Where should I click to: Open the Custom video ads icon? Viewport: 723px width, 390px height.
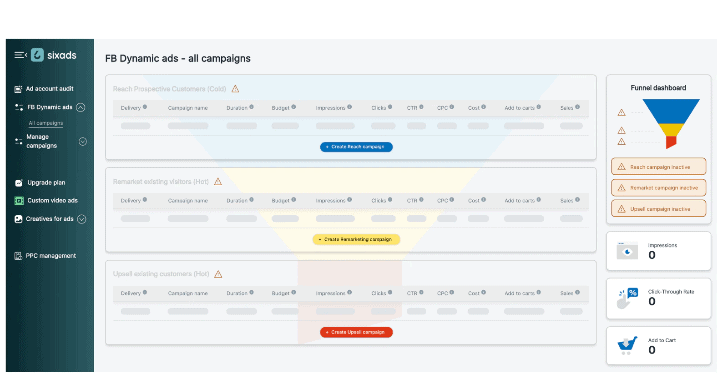pos(19,201)
